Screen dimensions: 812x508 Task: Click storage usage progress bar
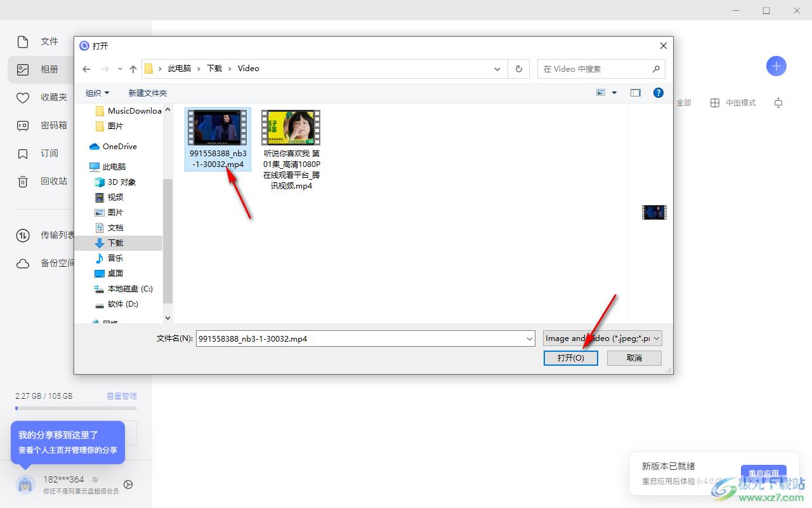pos(76,408)
